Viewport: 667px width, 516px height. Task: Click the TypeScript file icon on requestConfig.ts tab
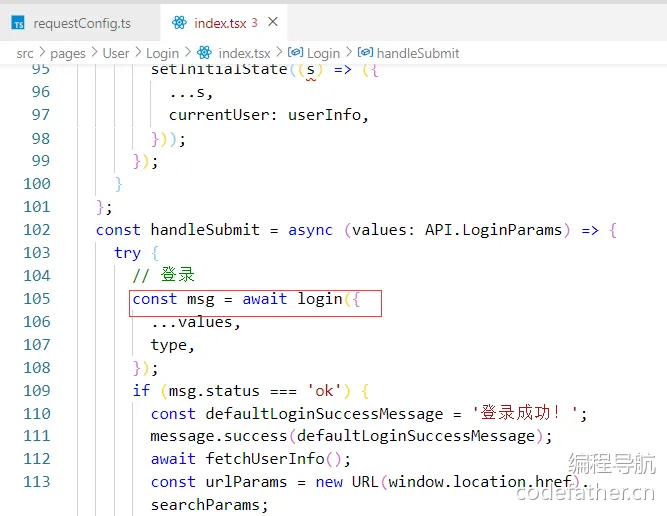(18, 23)
